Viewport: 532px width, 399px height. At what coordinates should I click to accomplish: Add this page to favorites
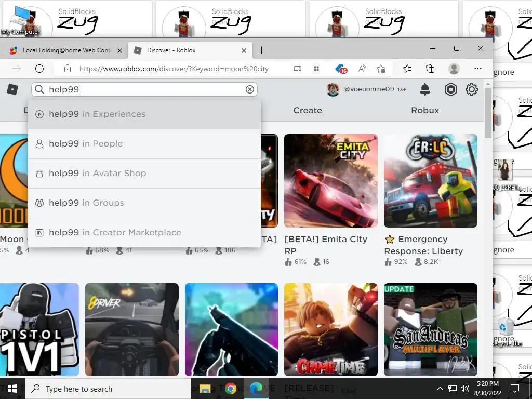pos(381,69)
